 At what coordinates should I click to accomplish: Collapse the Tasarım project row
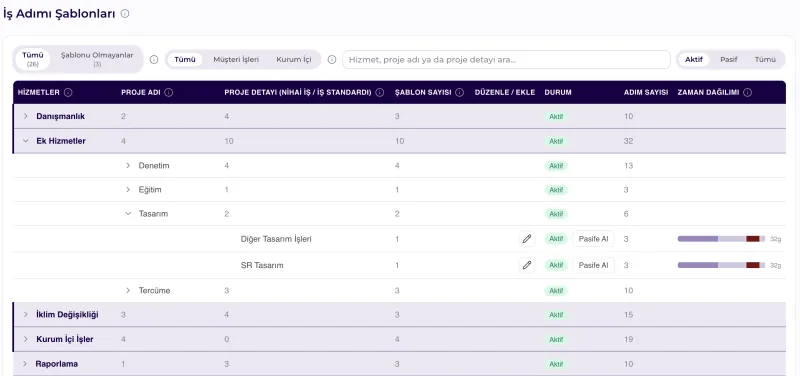[128, 214]
